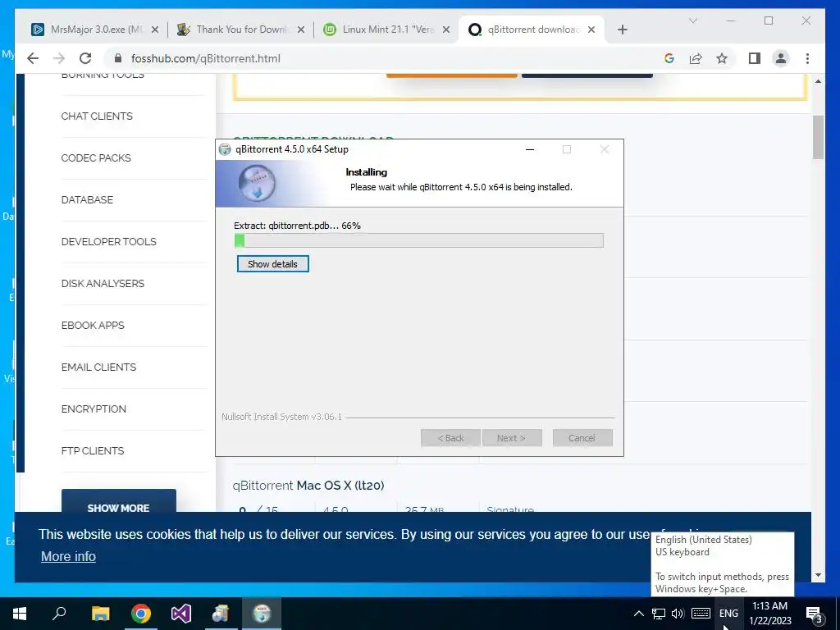Click the forward navigation arrow

59,58
